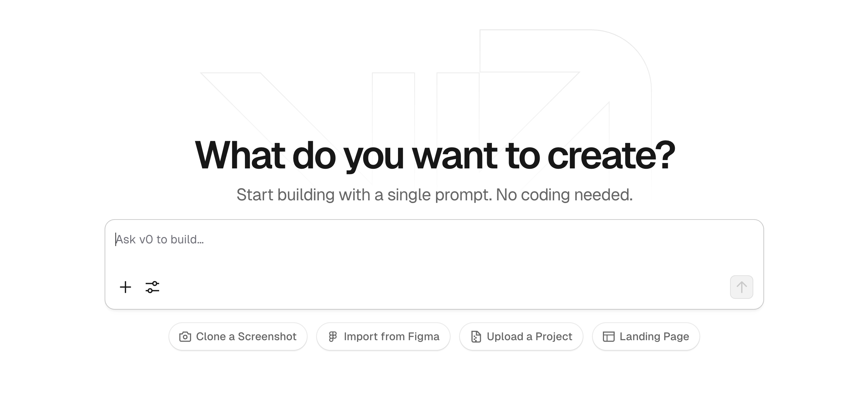The image size is (868, 396).
Task: Click the camera icon beside Clone a Screenshot
Action: (x=185, y=336)
